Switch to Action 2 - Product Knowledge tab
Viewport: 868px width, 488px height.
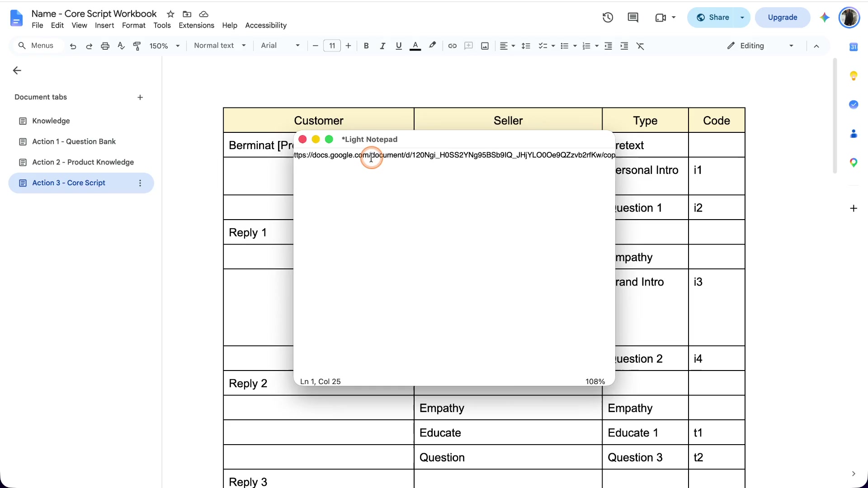click(x=81, y=162)
